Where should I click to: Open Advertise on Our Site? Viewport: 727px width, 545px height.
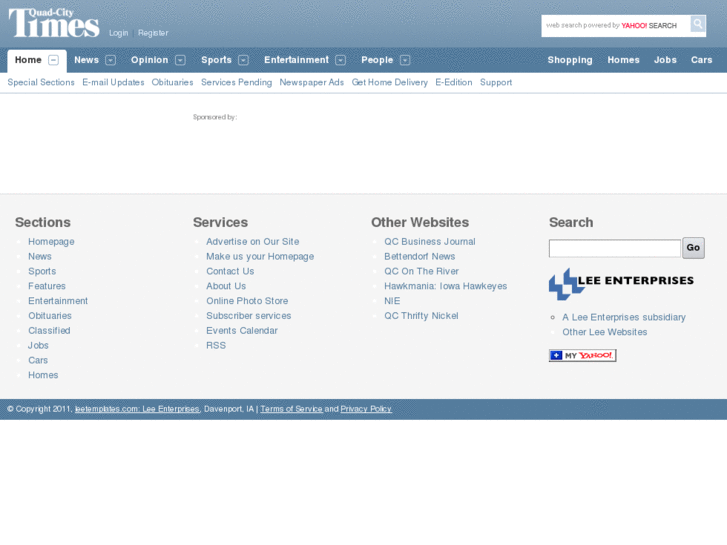click(x=253, y=242)
